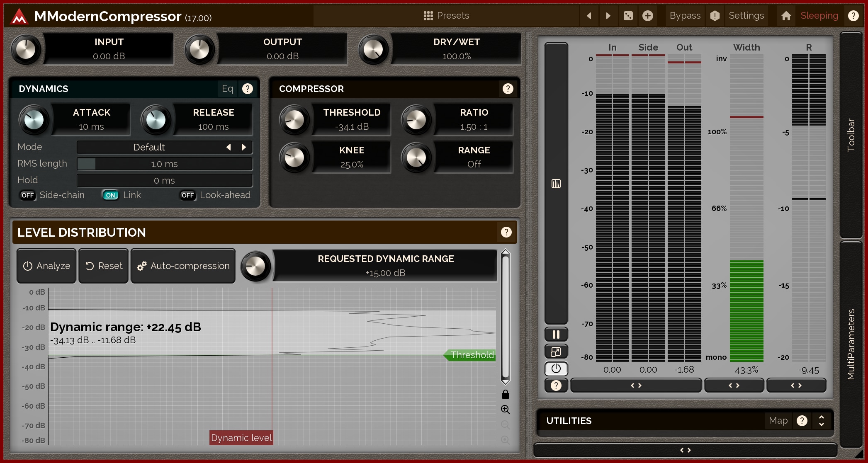Click the home icon in top bar
This screenshot has height=463, width=868.
tap(786, 16)
